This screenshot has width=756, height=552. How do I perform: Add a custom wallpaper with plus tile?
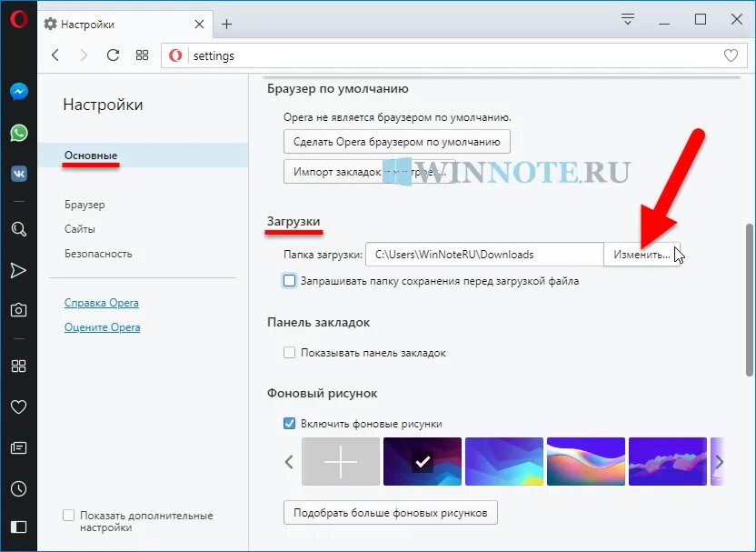pyautogui.click(x=341, y=461)
